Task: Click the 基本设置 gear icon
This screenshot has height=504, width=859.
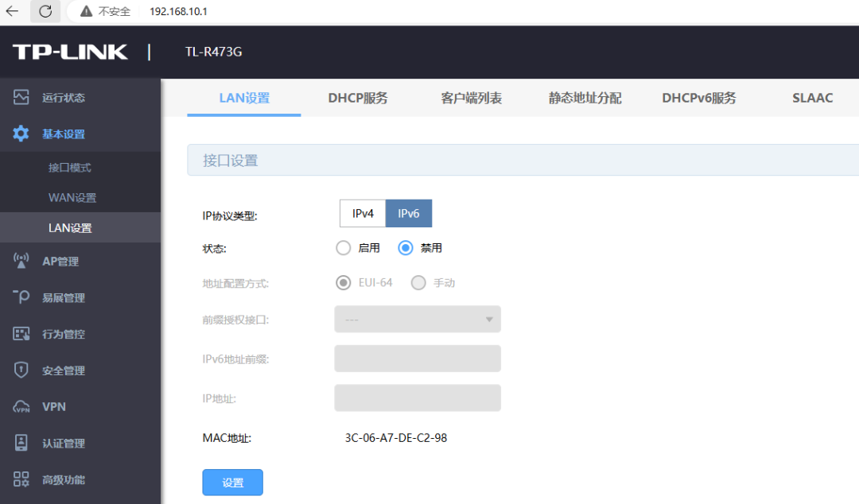Action: [x=21, y=134]
